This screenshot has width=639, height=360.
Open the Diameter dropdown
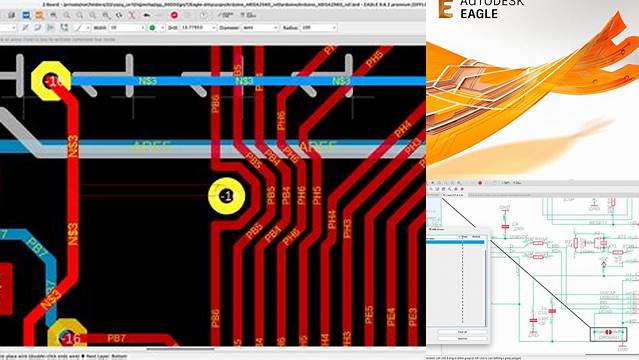tap(260, 28)
